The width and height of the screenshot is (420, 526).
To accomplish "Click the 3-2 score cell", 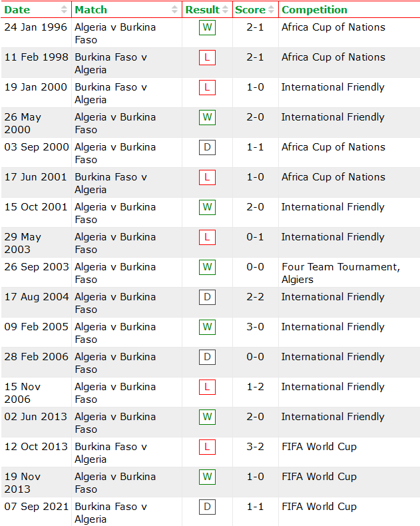I will coord(256,447).
